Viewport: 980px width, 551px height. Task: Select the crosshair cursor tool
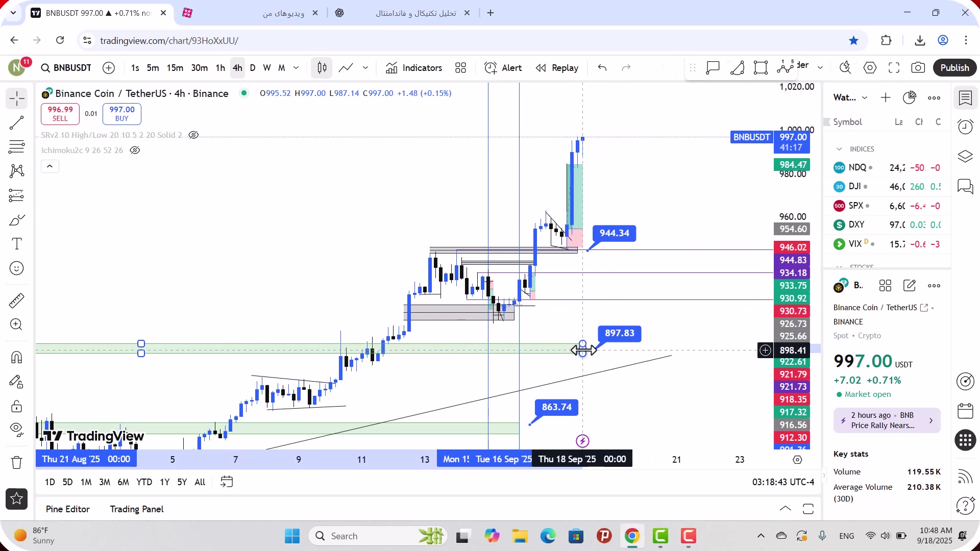[16, 98]
